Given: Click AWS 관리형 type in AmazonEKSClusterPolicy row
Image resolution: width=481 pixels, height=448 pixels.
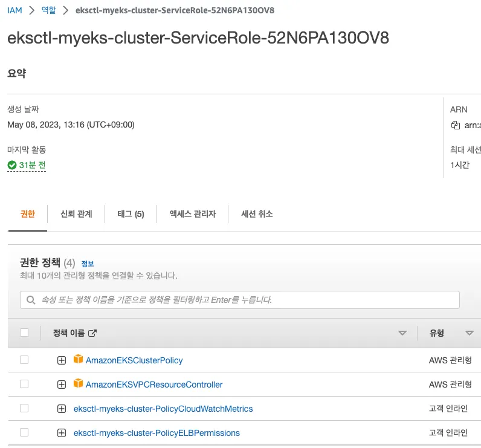Looking at the screenshot, I should [450, 360].
